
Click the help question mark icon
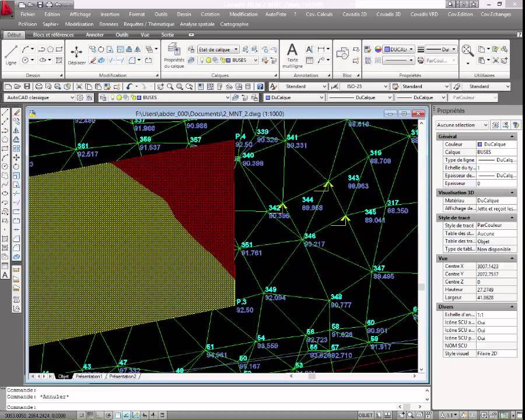click(260, 86)
